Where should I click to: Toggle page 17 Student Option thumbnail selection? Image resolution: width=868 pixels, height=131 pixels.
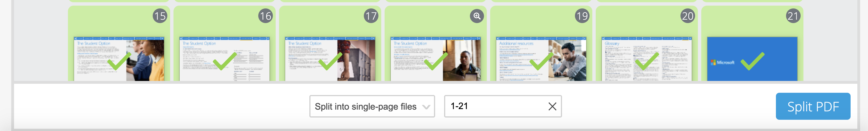pyautogui.click(x=330, y=59)
